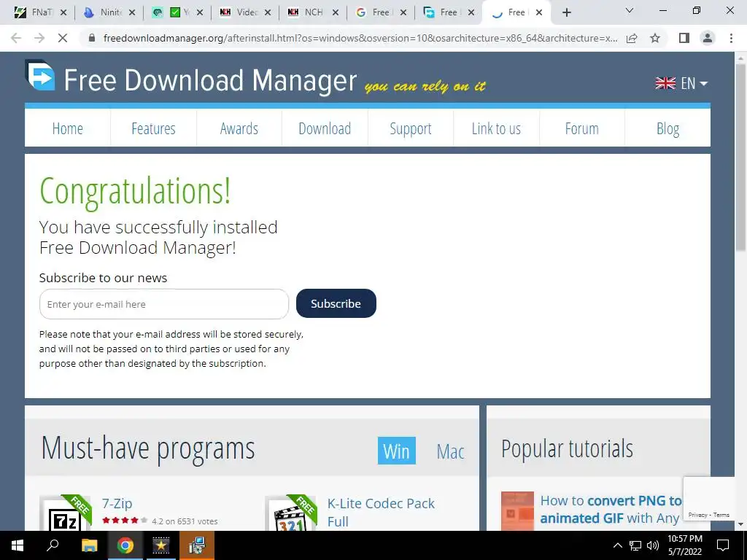Switch to the FNaT browser tab
The height and width of the screenshot is (560, 747).
coord(41,12)
